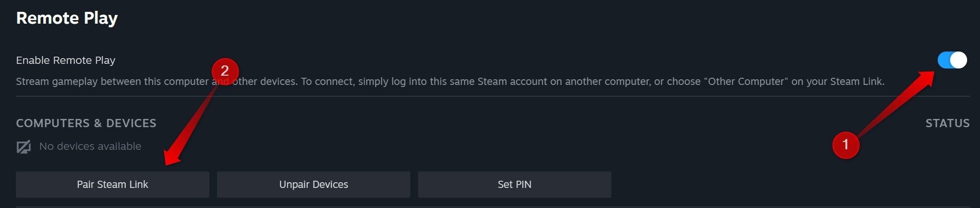Click the red annotation circle numbered 2
The height and width of the screenshot is (208, 980).
click(x=225, y=71)
